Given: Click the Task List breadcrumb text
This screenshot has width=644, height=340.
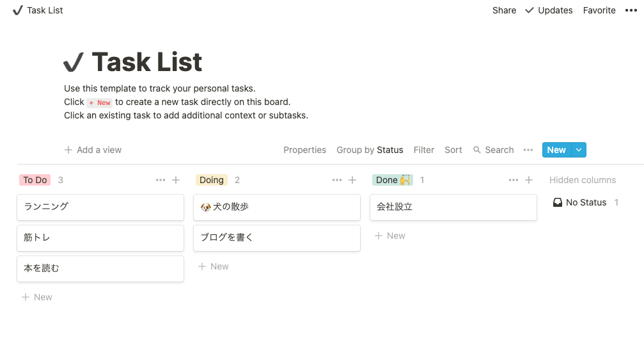Looking at the screenshot, I should [45, 10].
